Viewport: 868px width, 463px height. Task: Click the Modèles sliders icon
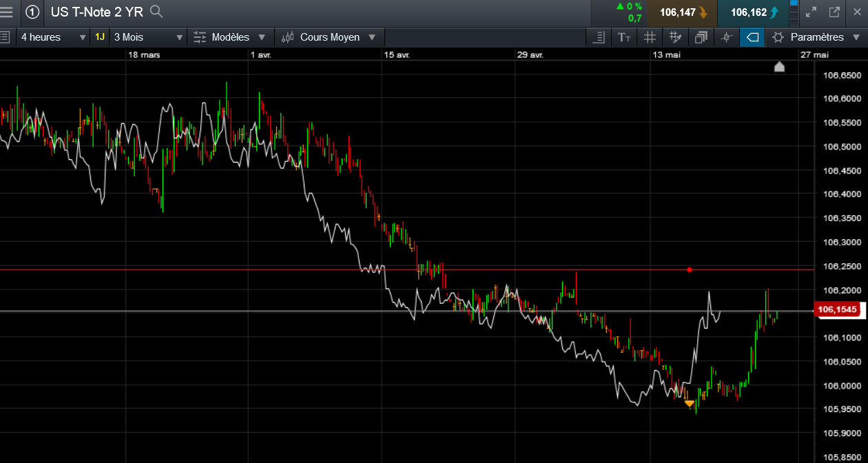pos(200,37)
